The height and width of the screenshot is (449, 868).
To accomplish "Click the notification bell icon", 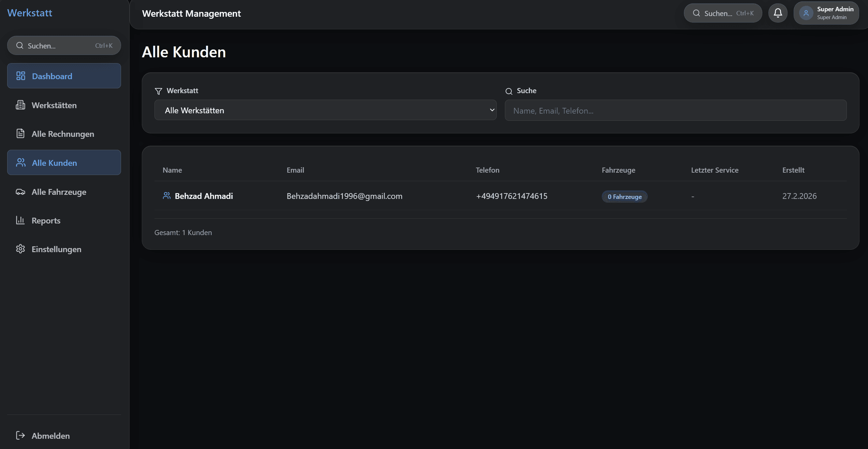I will (x=778, y=13).
